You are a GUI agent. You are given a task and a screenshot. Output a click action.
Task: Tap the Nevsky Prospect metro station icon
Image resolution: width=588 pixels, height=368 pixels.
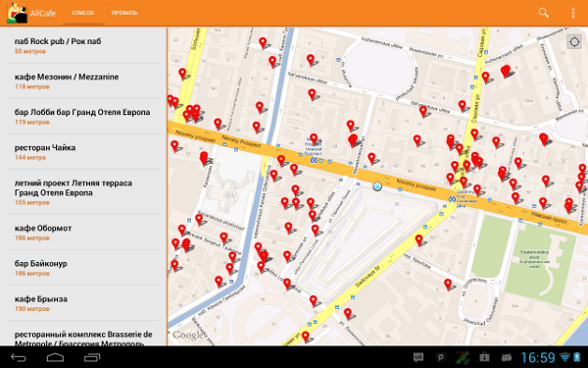(x=314, y=160)
